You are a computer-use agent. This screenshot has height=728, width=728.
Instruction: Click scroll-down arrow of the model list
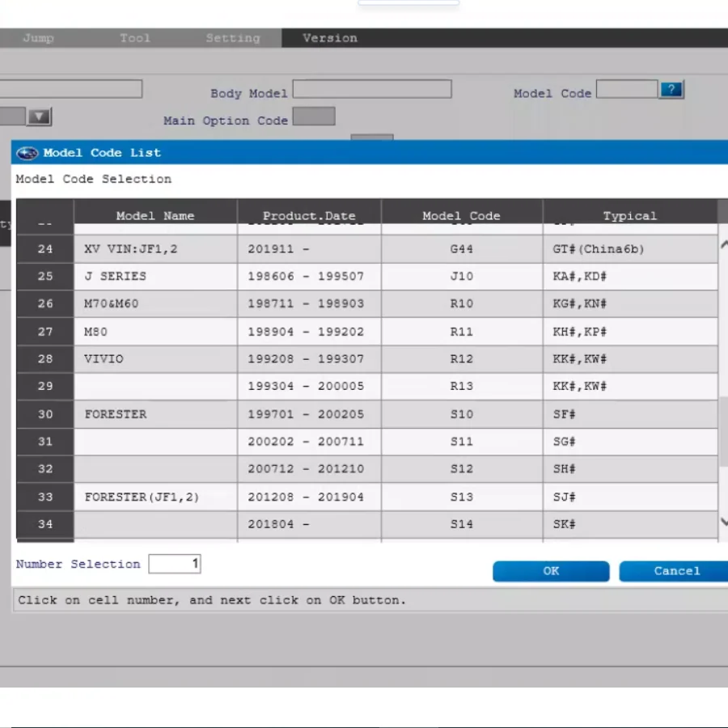[x=723, y=522]
